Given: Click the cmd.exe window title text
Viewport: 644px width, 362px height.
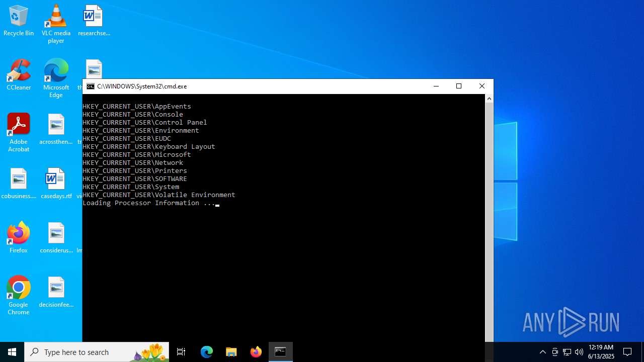Looking at the screenshot, I should 142,86.
